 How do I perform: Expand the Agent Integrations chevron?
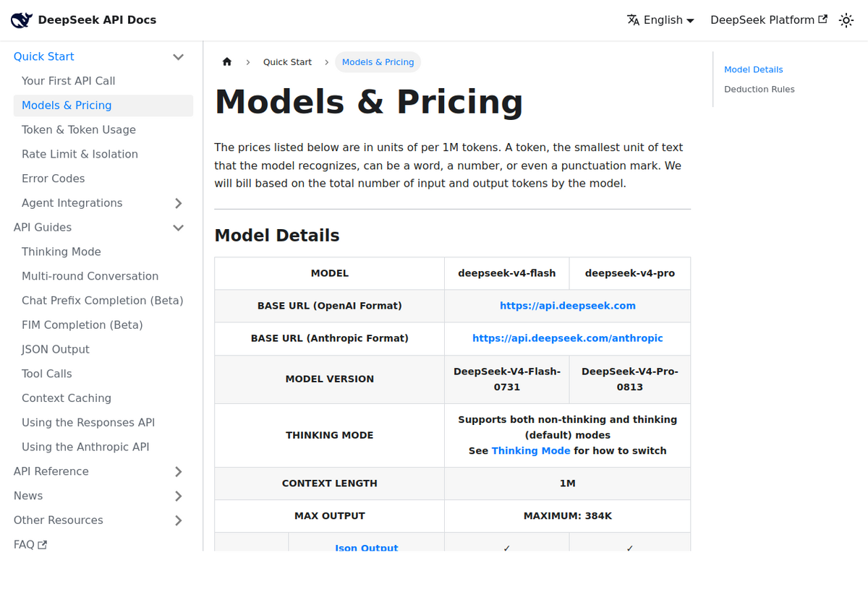(x=178, y=203)
